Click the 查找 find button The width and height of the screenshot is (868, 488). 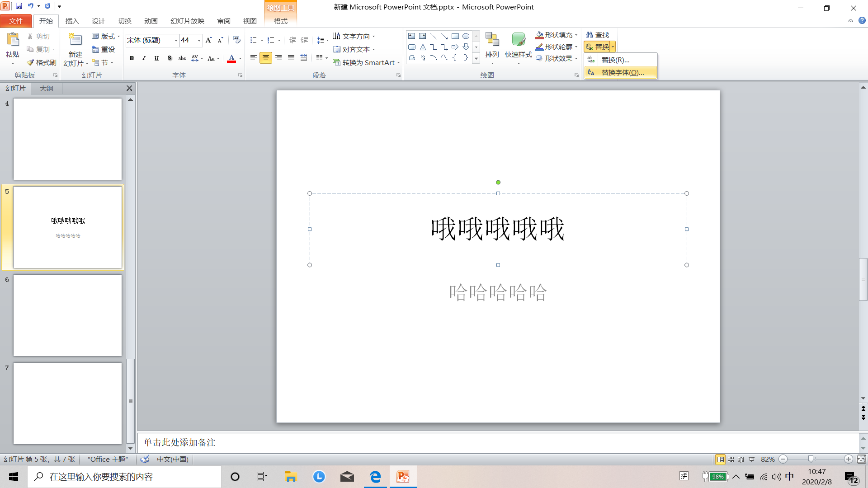(598, 35)
